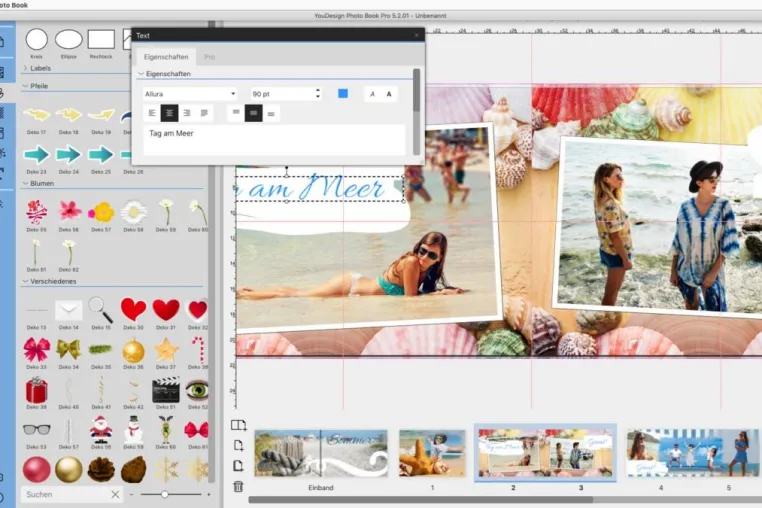Choose the Deko 53 glasses decoration
The width and height of the screenshot is (762, 508).
click(36, 430)
